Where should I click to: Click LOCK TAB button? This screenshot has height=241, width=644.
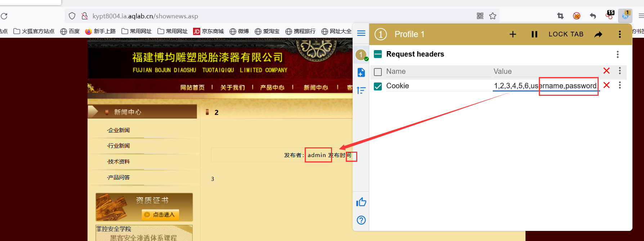tap(566, 34)
